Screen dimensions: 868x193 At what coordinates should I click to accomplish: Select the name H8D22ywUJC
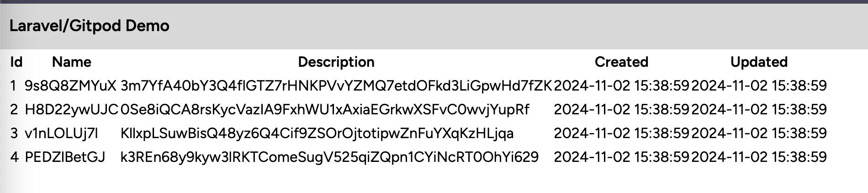[71, 109]
